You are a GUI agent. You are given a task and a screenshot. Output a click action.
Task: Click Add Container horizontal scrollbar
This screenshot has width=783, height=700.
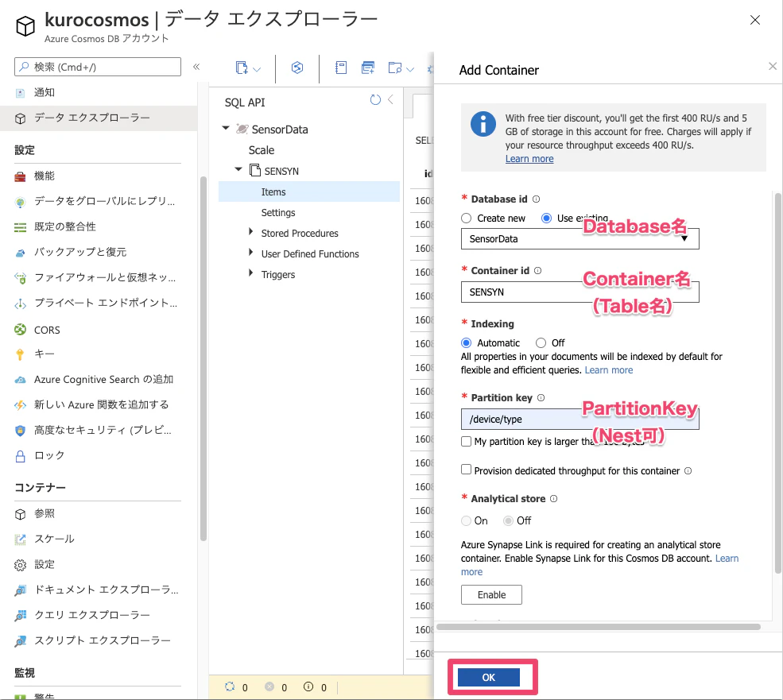[x=599, y=627]
